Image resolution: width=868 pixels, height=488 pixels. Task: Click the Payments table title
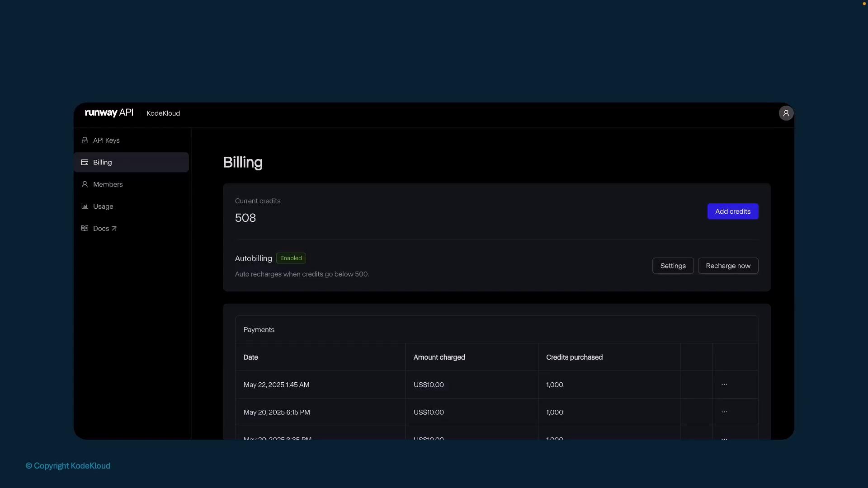tap(259, 330)
